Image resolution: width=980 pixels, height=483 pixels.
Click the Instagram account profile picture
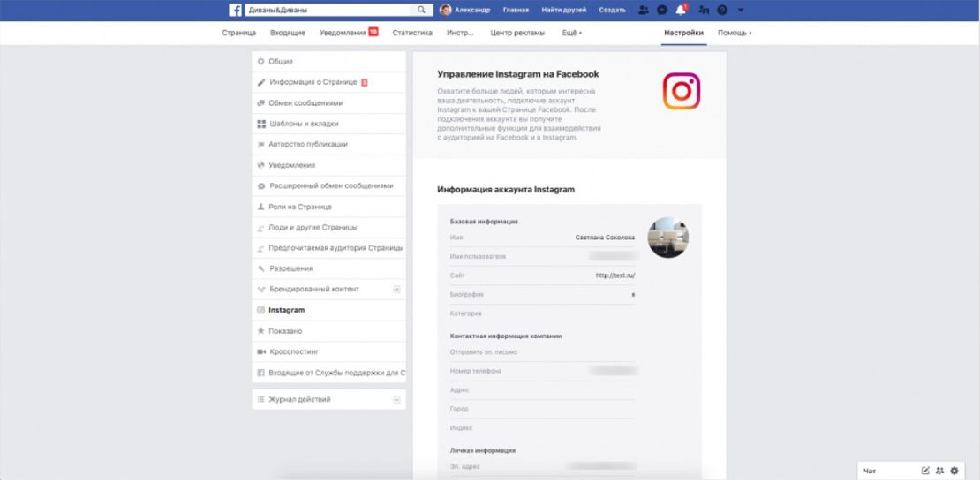coord(668,238)
